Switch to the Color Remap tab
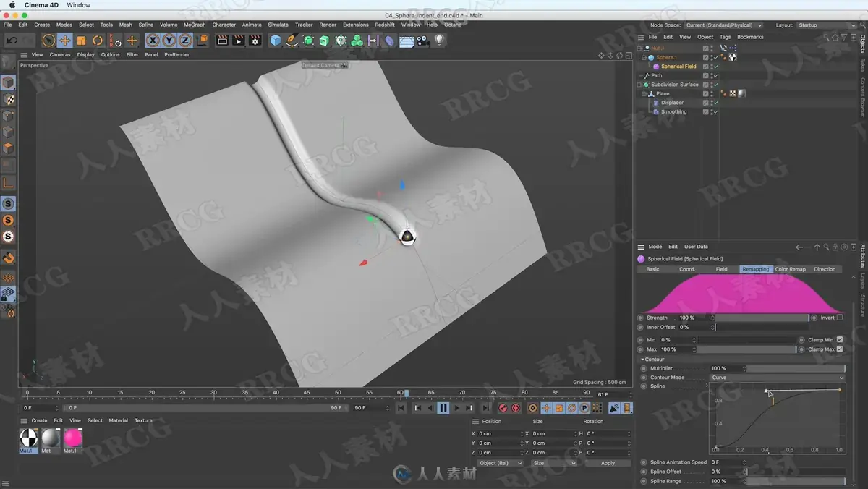 click(790, 269)
